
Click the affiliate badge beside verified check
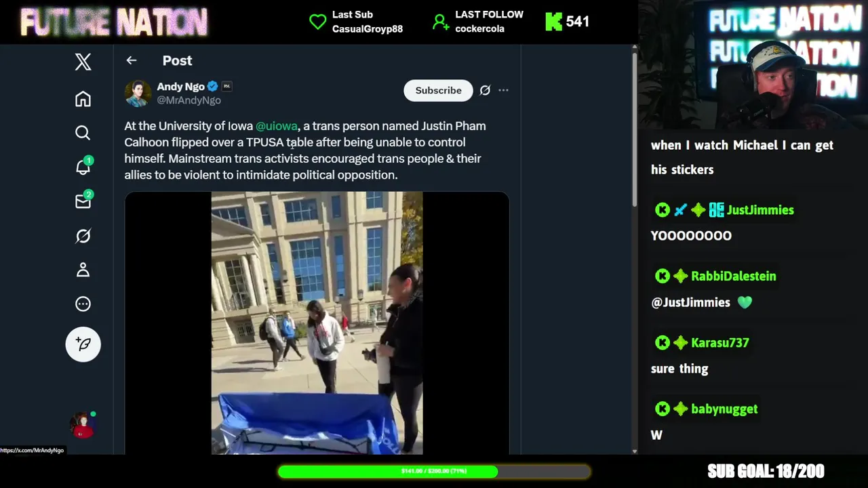[x=226, y=86]
